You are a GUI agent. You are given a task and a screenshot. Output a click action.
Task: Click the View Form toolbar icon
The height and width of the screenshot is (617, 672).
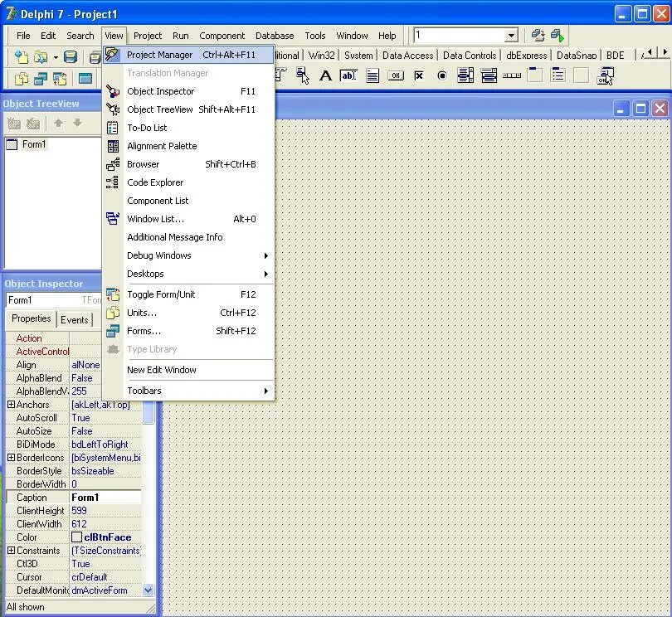tap(41, 79)
